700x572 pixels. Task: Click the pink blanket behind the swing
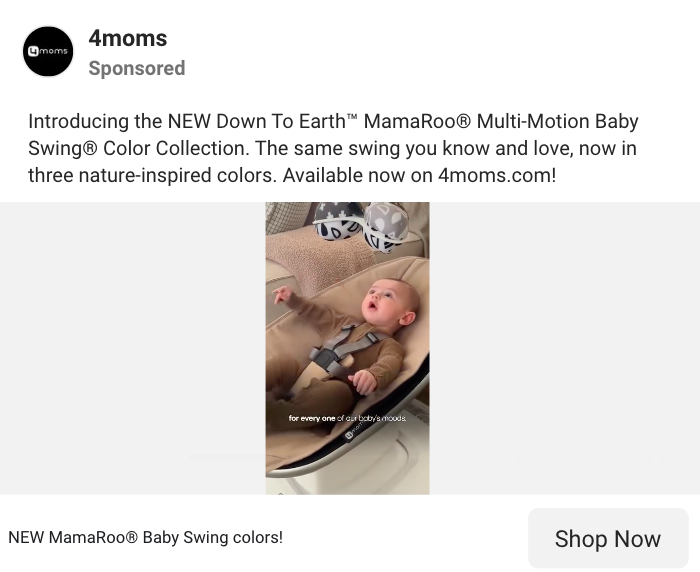319,261
